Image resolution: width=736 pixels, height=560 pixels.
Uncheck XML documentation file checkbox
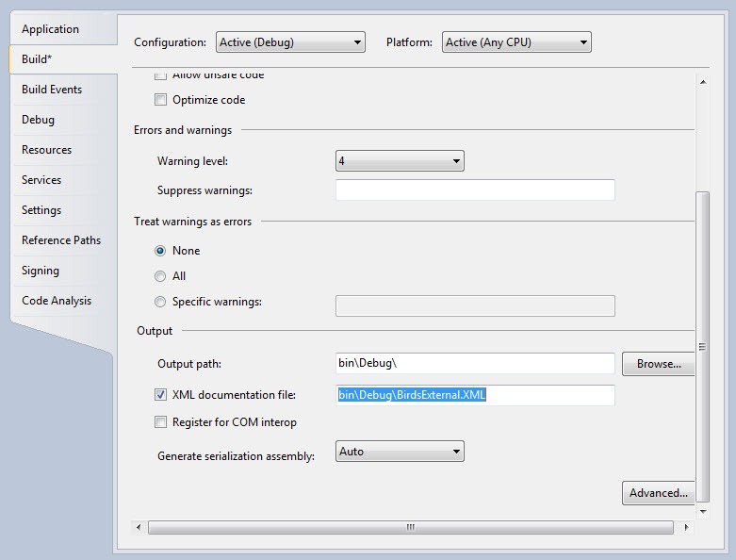point(160,395)
